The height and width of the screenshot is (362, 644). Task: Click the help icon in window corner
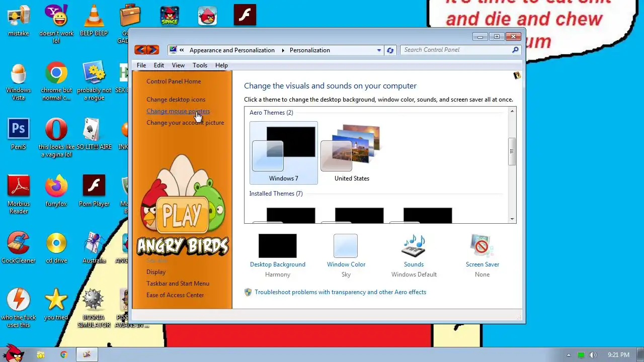[517, 76]
